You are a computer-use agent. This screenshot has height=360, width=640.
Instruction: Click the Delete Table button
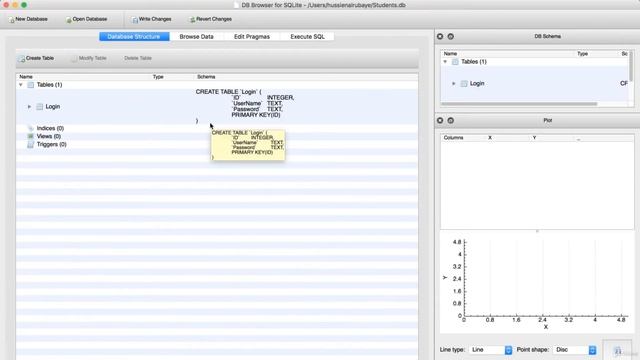pyautogui.click(x=138, y=58)
